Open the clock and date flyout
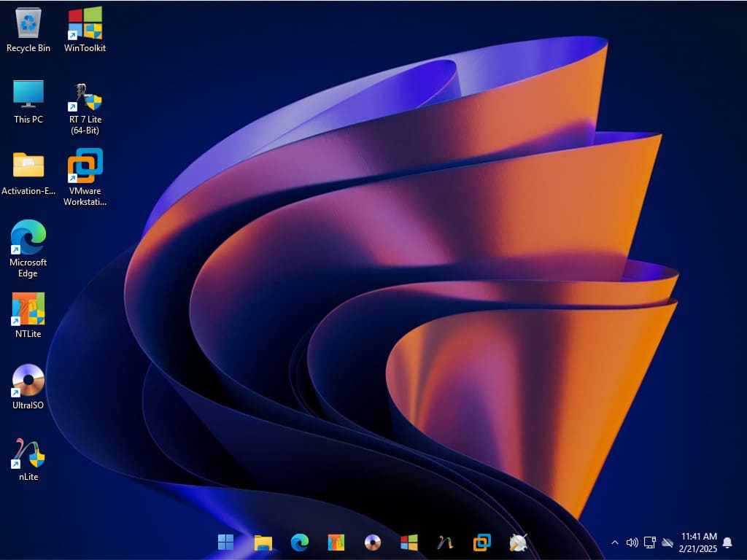Screen dimensions: 747x560 click(698, 542)
